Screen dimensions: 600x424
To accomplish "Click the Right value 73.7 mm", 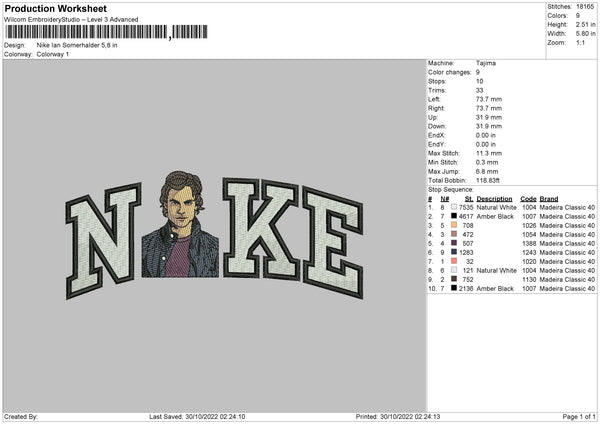I will point(489,108).
